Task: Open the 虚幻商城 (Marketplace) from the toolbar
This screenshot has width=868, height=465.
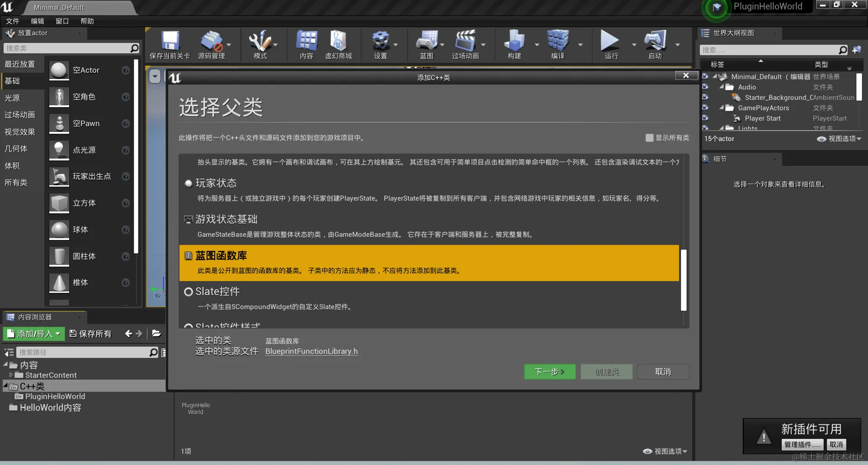Action: (x=339, y=44)
